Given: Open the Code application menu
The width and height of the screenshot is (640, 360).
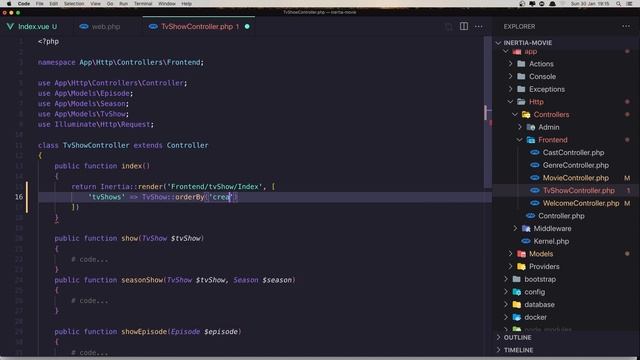Looking at the screenshot, I should (24, 4).
